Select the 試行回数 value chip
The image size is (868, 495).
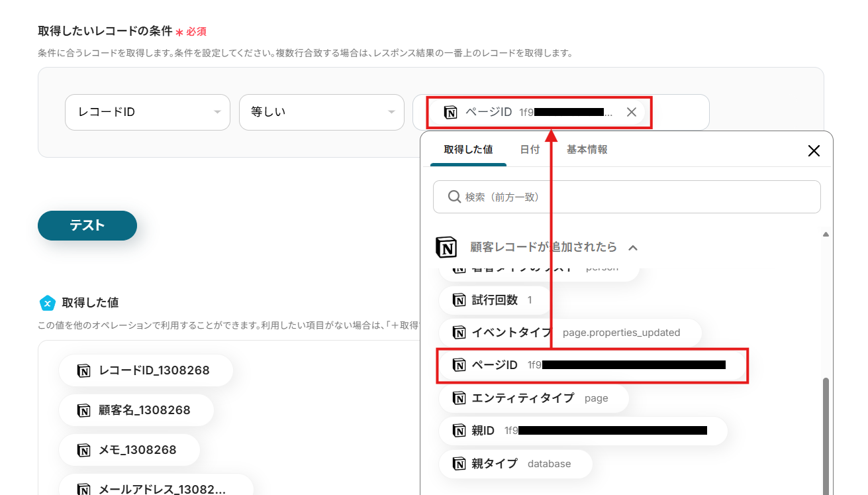[495, 300]
